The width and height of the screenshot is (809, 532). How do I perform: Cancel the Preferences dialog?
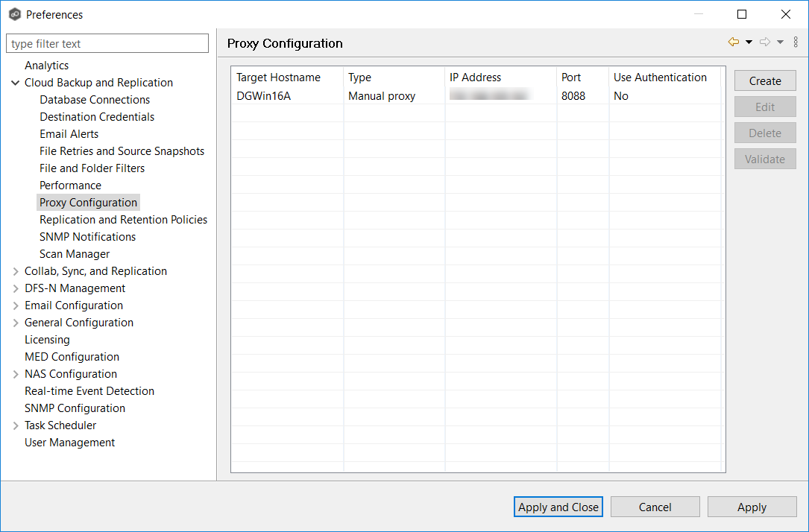point(655,507)
